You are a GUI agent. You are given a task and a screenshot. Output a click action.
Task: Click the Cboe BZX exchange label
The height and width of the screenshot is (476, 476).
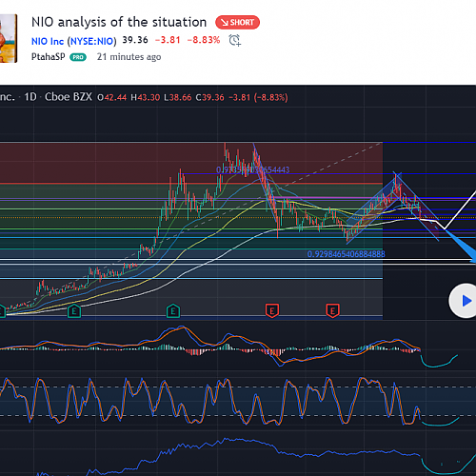[x=69, y=97]
